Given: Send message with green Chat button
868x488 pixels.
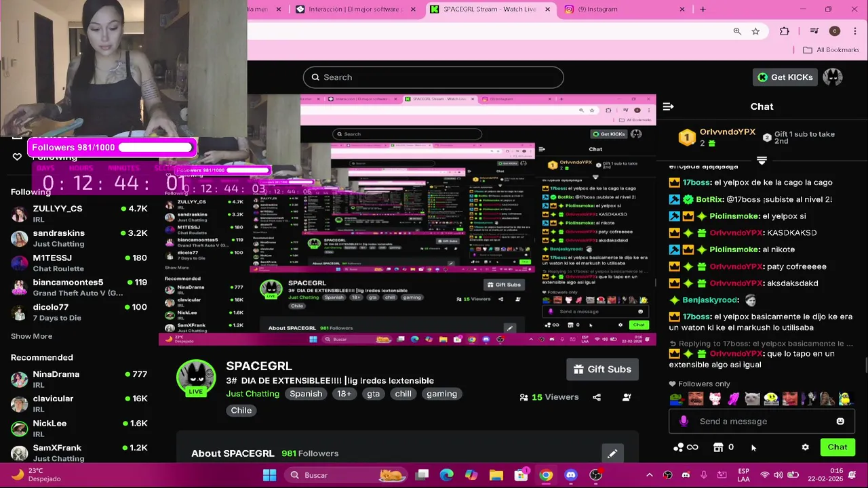Looking at the screenshot, I should (x=837, y=447).
